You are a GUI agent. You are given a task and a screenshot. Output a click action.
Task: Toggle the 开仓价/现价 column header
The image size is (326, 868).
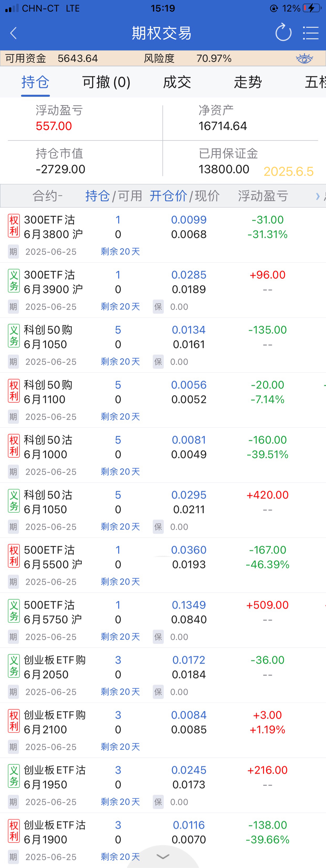[184, 196]
